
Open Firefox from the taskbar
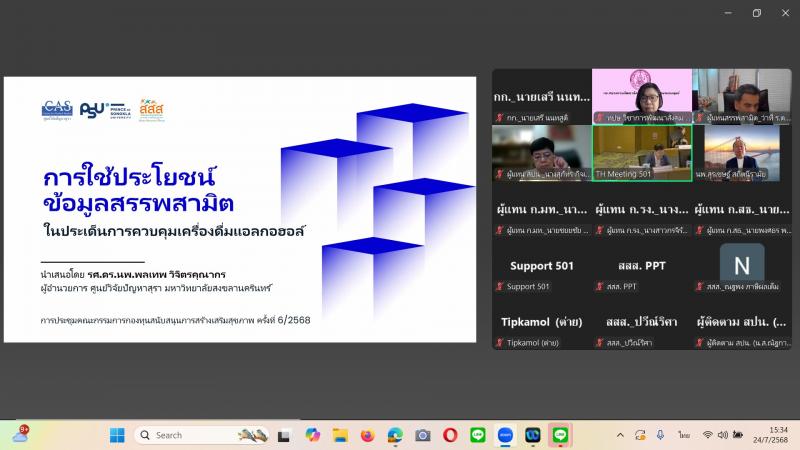[367, 435]
